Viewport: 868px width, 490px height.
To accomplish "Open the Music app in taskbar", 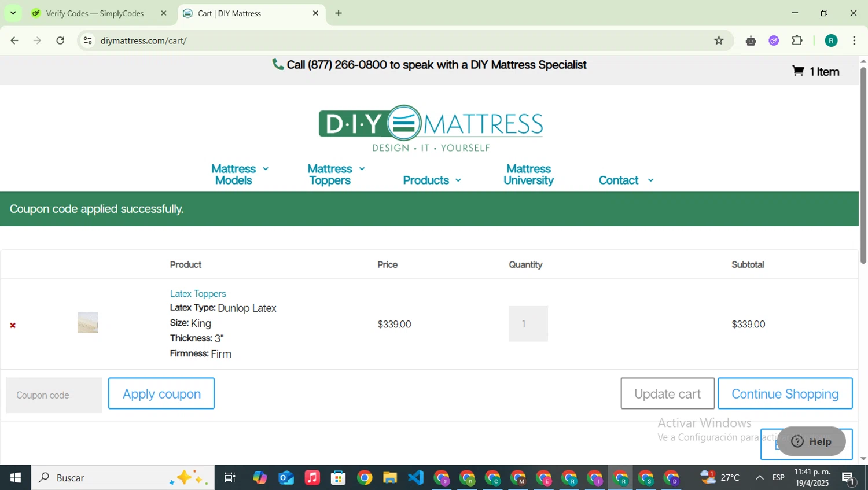I will (312, 478).
